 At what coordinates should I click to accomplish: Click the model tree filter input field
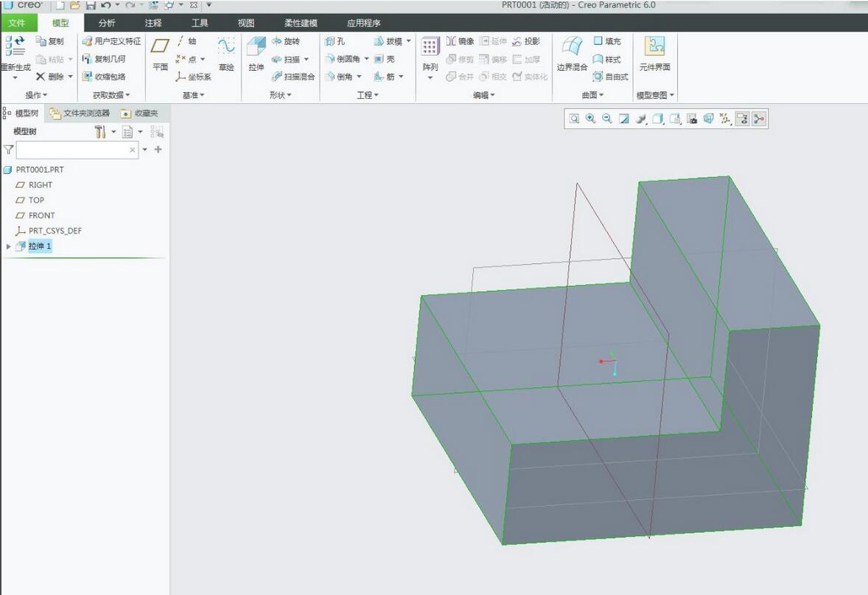(77, 150)
